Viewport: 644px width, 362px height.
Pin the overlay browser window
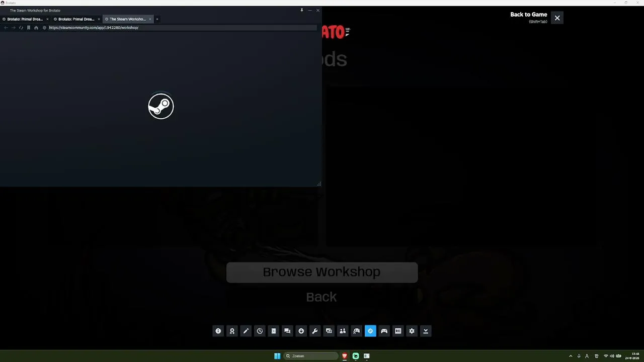click(302, 10)
